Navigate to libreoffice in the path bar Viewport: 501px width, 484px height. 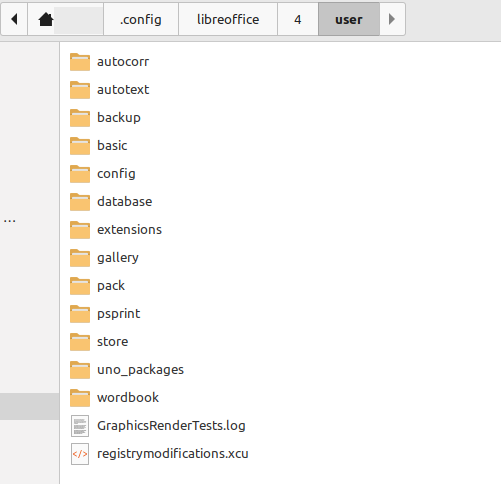[228, 19]
